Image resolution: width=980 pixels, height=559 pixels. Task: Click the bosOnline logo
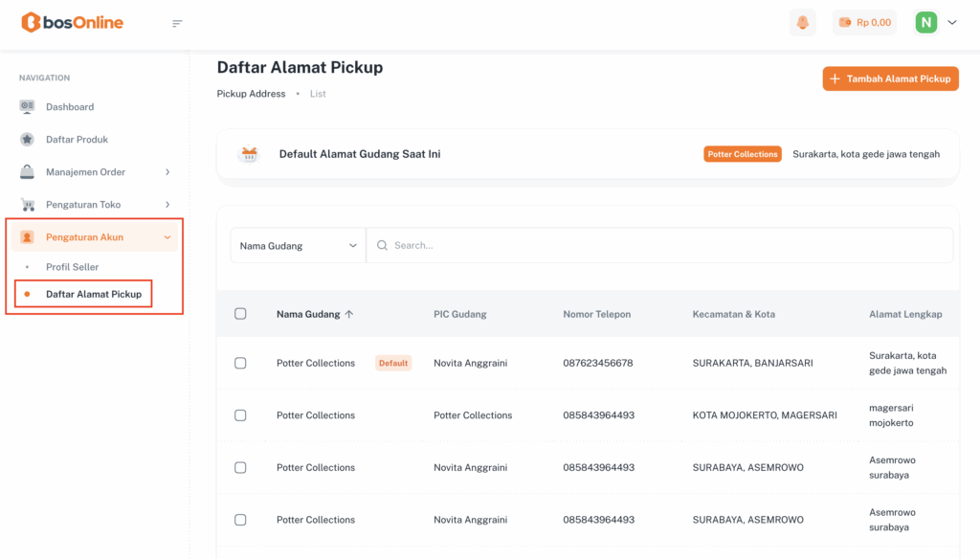pyautogui.click(x=72, y=22)
